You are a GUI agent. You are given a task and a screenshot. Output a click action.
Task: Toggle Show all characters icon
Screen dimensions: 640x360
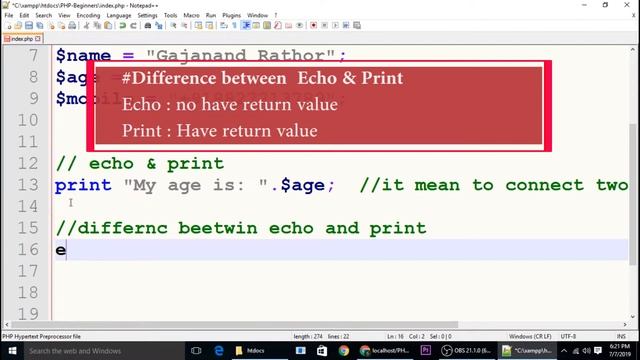click(234, 26)
